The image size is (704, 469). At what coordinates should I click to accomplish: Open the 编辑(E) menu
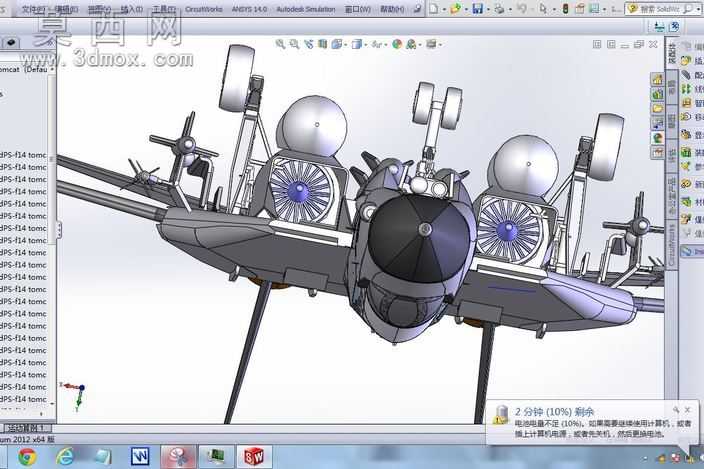(66, 9)
